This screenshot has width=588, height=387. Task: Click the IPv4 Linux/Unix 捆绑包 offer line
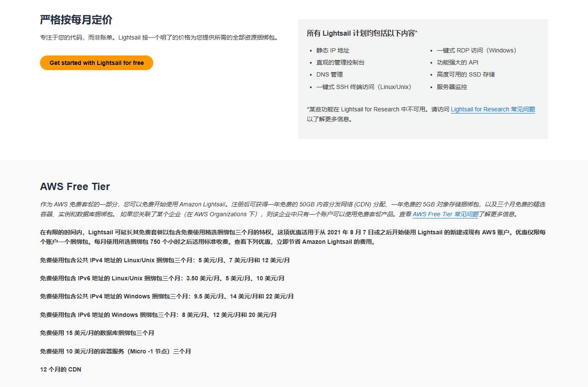click(x=165, y=260)
